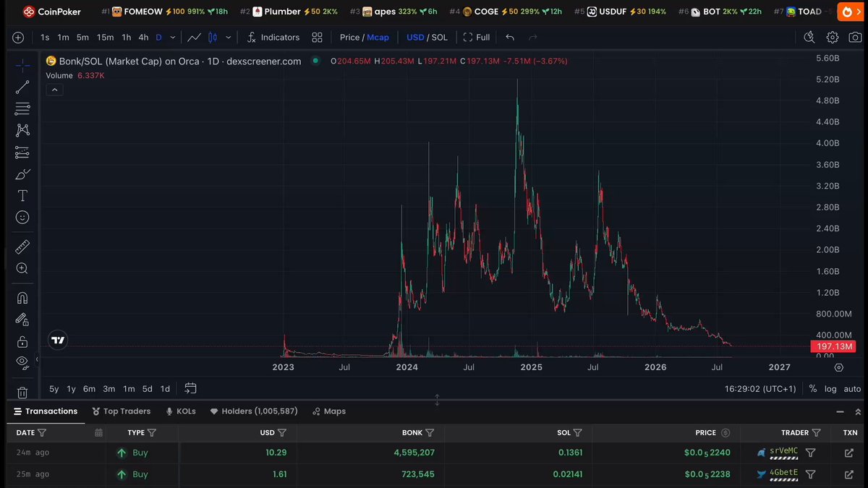Expand the timeframe dropdown arrow after D
Screen dimensions: 868x488
[x=172, y=38]
